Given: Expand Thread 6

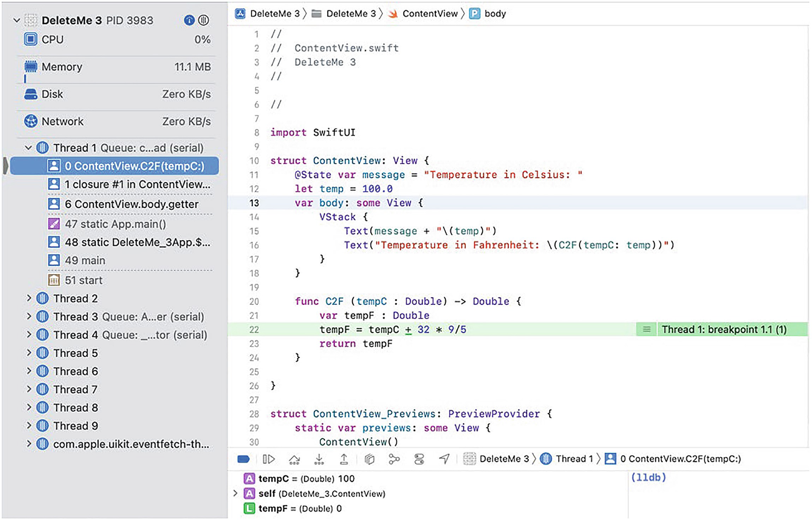Looking at the screenshot, I should (29, 371).
